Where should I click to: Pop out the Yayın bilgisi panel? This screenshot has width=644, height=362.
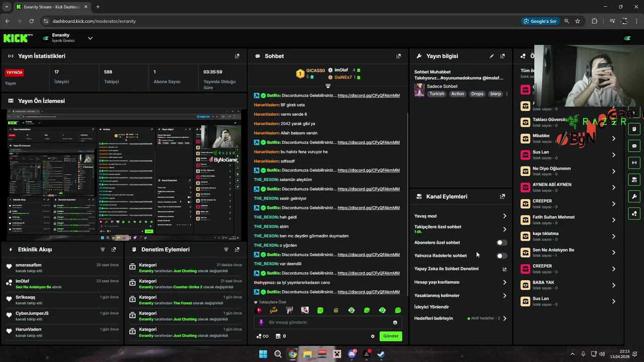point(502,56)
